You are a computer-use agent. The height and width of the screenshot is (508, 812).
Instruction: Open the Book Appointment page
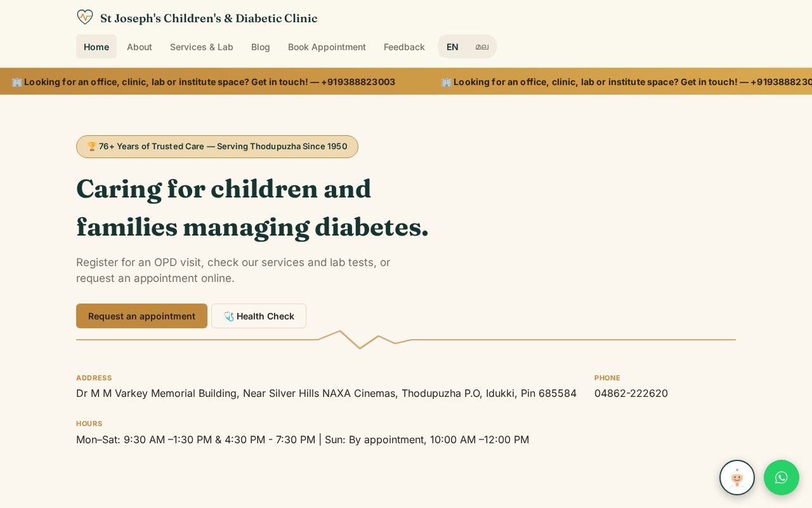[327, 46]
